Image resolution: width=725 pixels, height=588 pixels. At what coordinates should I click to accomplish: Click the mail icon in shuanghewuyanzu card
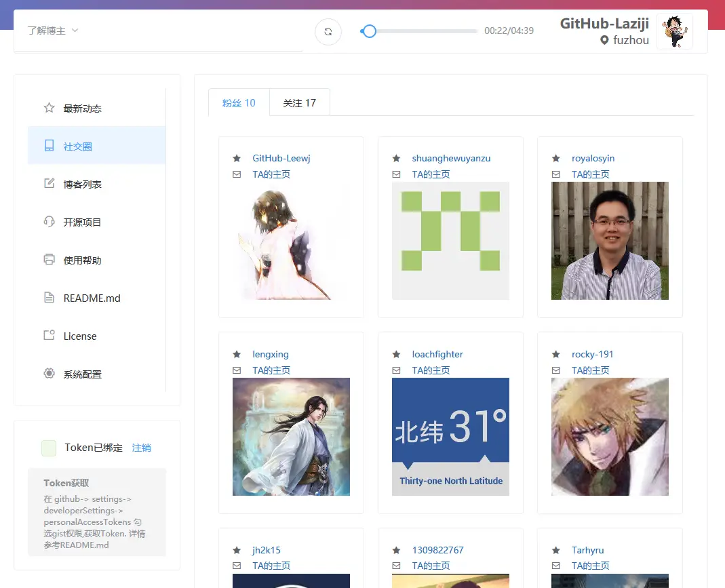point(396,174)
